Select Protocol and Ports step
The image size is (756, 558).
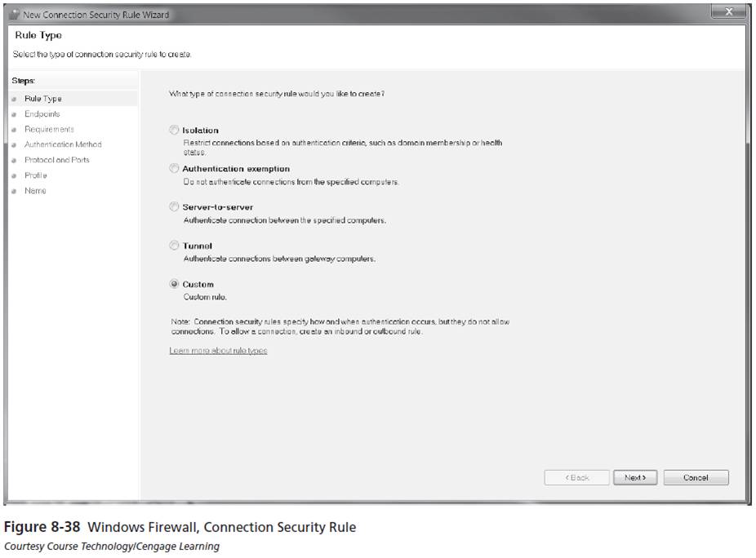57,160
